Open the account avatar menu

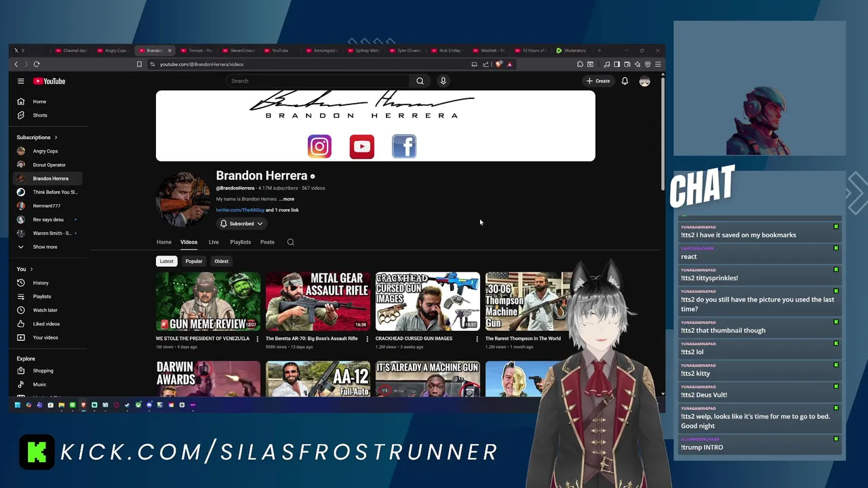tap(644, 81)
